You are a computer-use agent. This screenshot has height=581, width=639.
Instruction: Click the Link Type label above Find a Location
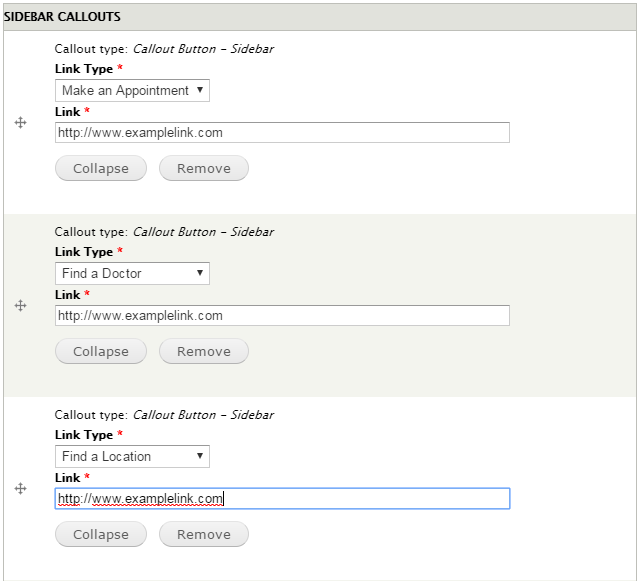(84, 435)
